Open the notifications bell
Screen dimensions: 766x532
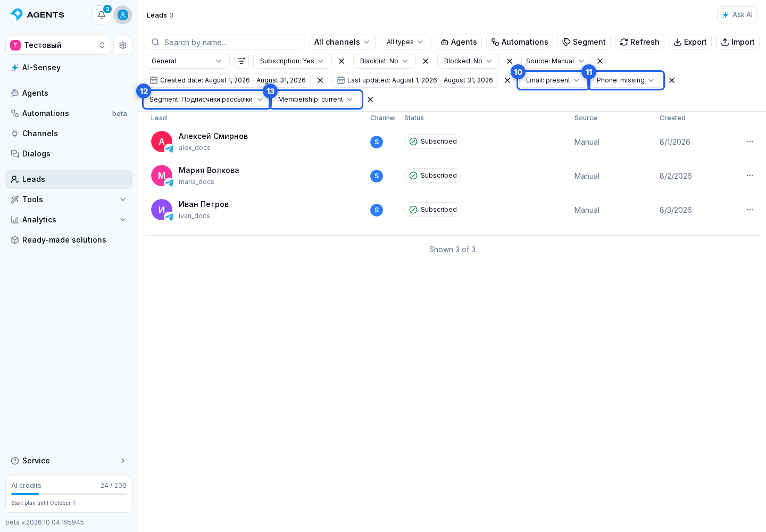click(x=102, y=15)
